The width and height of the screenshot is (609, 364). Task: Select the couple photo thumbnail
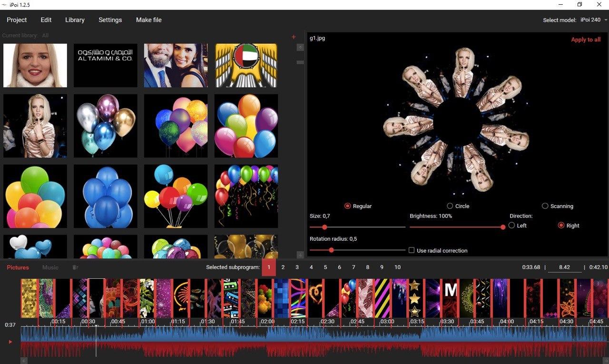coord(176,66)
